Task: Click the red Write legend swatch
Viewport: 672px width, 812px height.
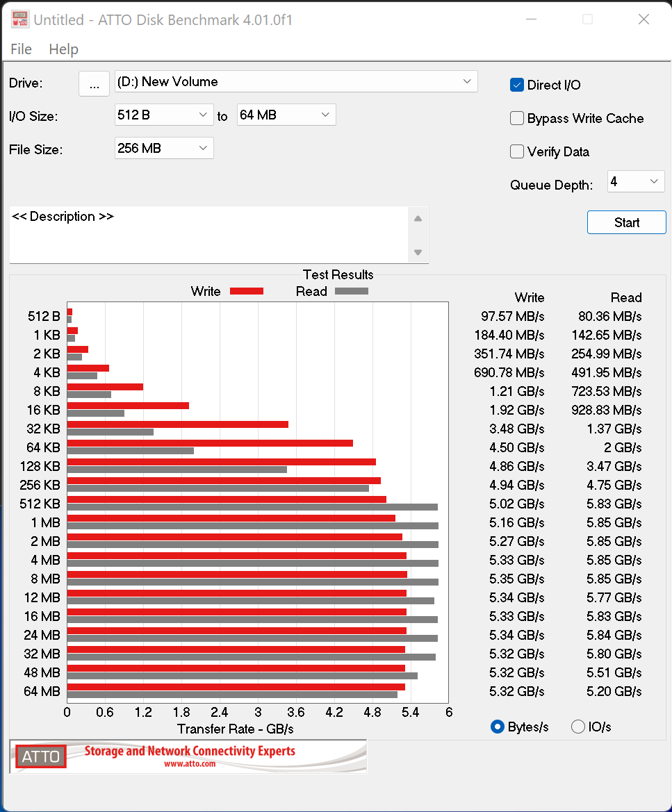Action: point(246,291)
